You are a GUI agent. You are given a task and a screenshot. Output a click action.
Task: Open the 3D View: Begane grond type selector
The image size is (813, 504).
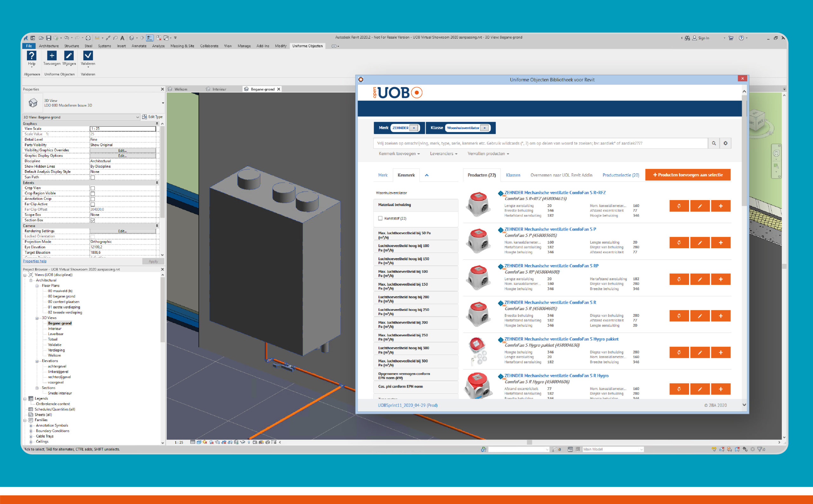click(x=81, y=117)
